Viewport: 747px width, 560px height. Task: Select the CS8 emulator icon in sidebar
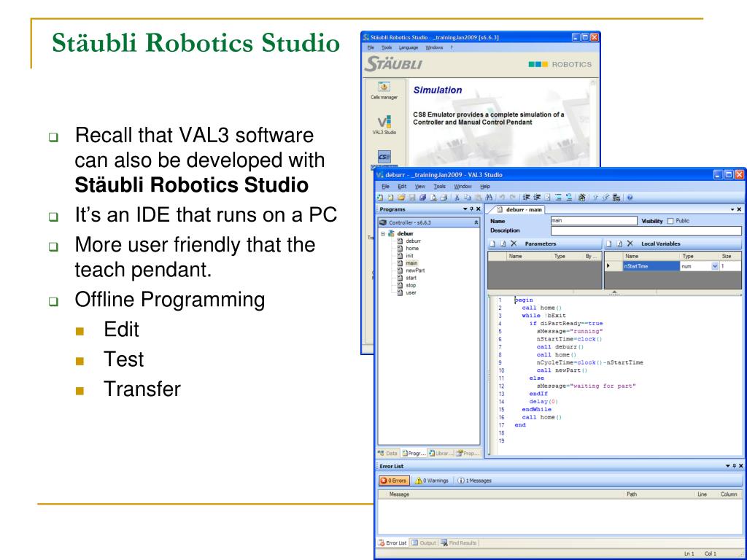384,157
